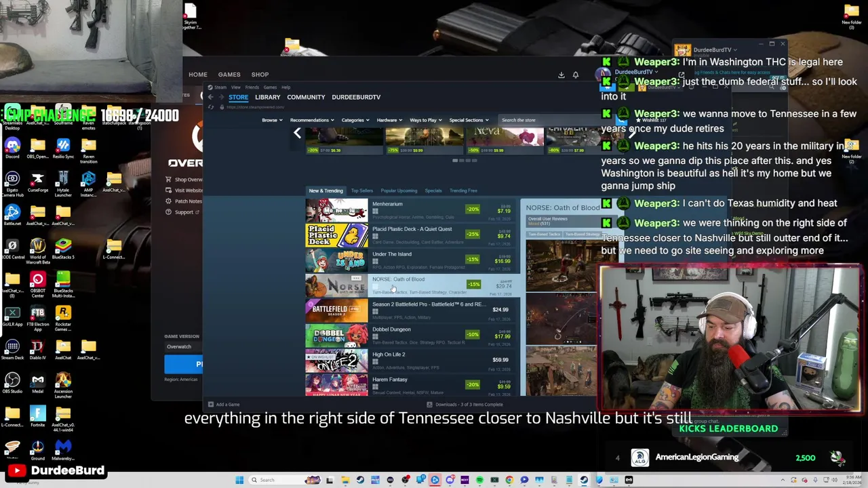Click Steam store back arrow
The image size is (868, 488).
coord(210,97)
